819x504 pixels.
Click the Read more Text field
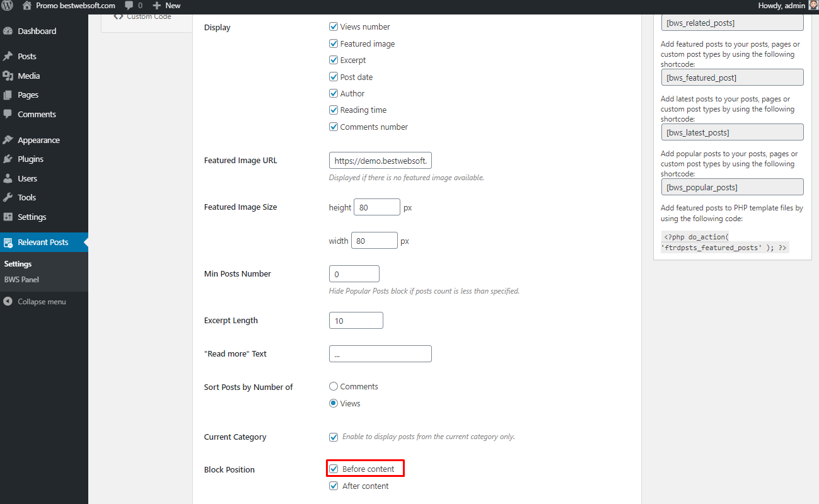[380, 353]
